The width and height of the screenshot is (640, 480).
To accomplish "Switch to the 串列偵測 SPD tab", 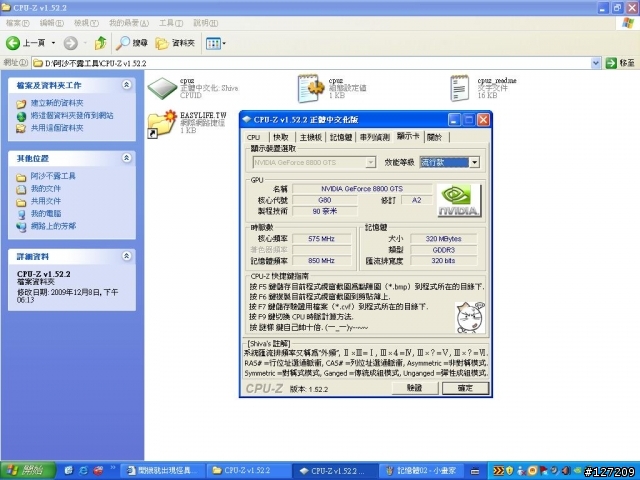I will coord(375,138).
